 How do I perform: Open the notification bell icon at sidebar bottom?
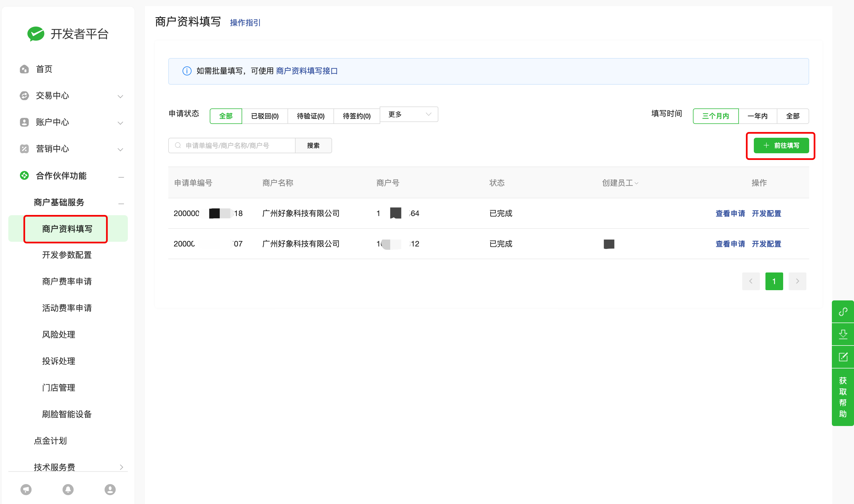coord(68,489)
